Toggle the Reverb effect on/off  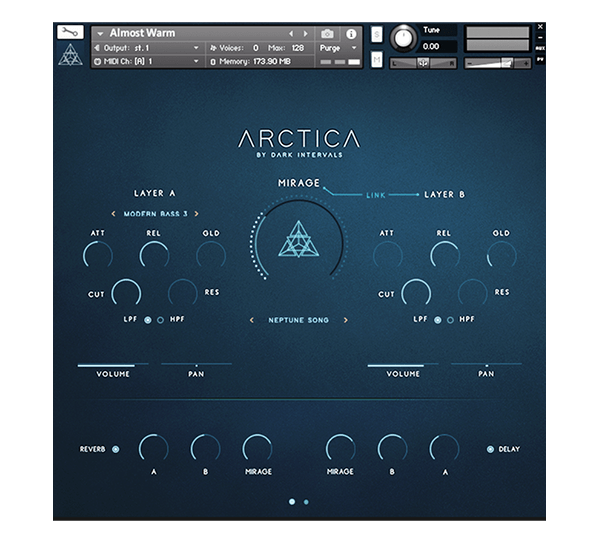(x=115, y=449)
